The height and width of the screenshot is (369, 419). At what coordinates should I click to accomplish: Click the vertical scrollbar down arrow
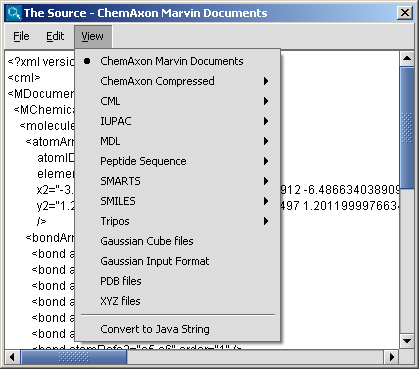click(x=407, y=341)
